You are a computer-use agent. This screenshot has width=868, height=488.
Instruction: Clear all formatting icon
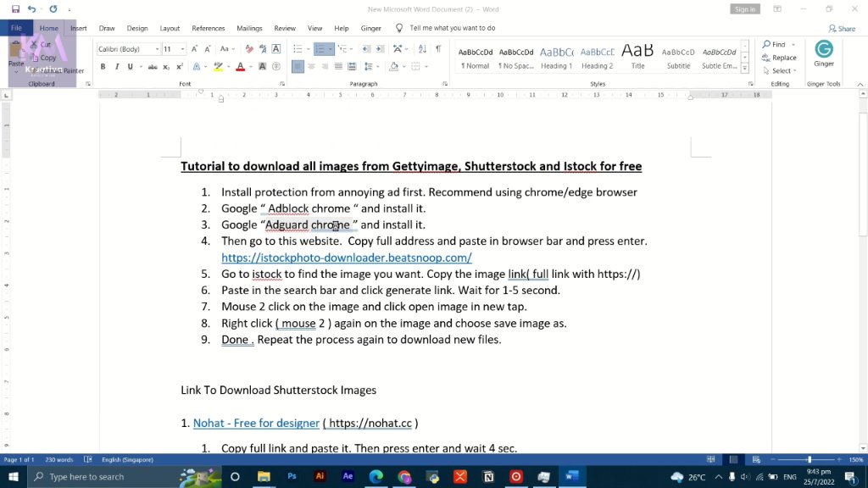249,48
